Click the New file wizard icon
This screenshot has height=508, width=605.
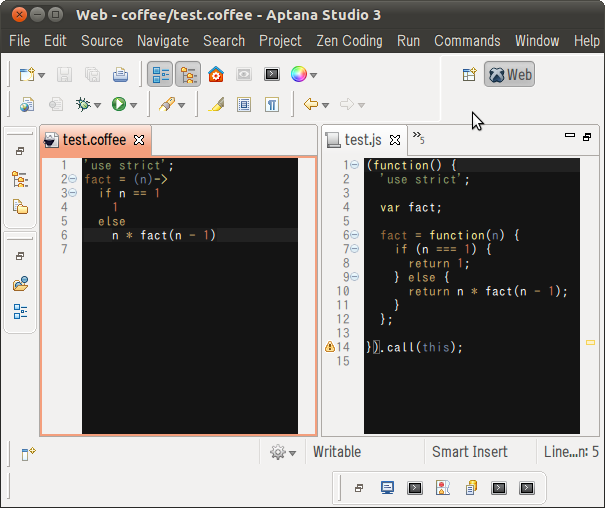27,74
